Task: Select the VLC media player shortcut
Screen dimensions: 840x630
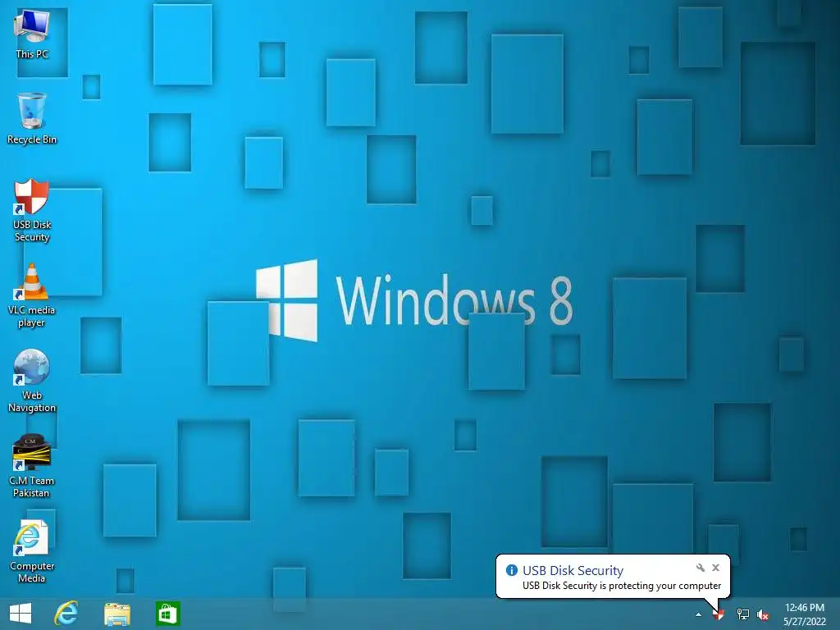Action: [32, 295]
